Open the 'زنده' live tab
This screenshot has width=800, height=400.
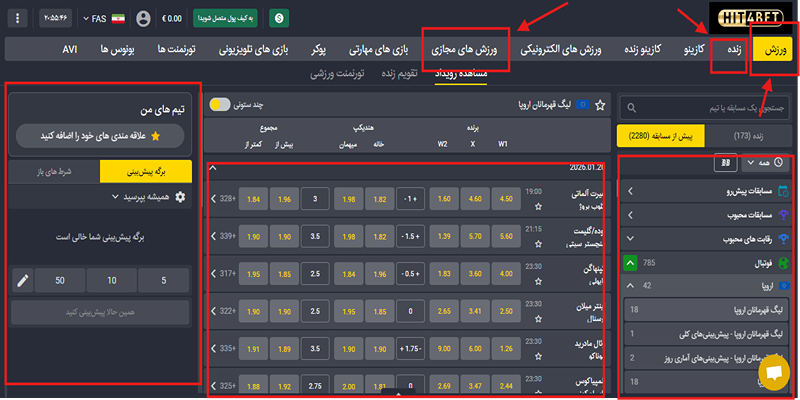[737, 49]
